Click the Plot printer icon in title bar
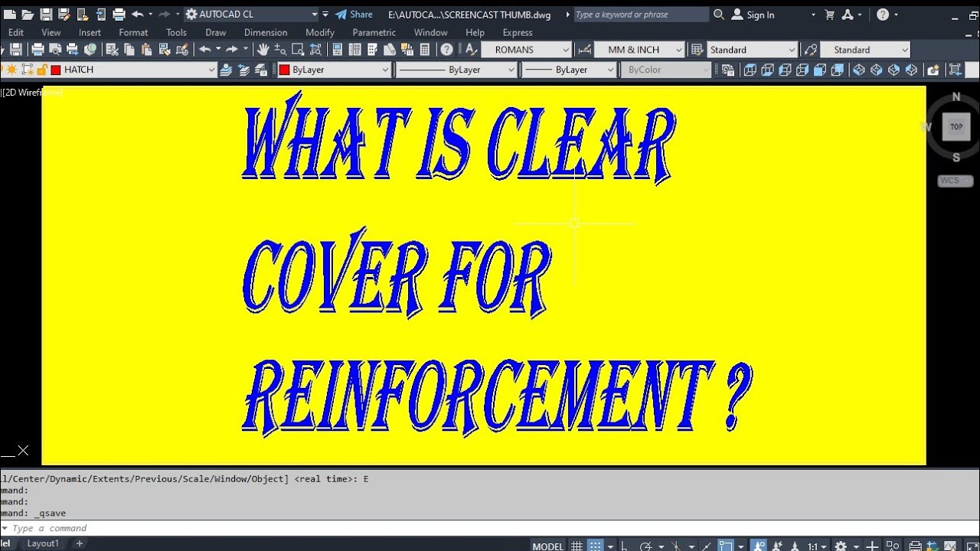Viewport: 980px width, 551px height. pos(119,15)
